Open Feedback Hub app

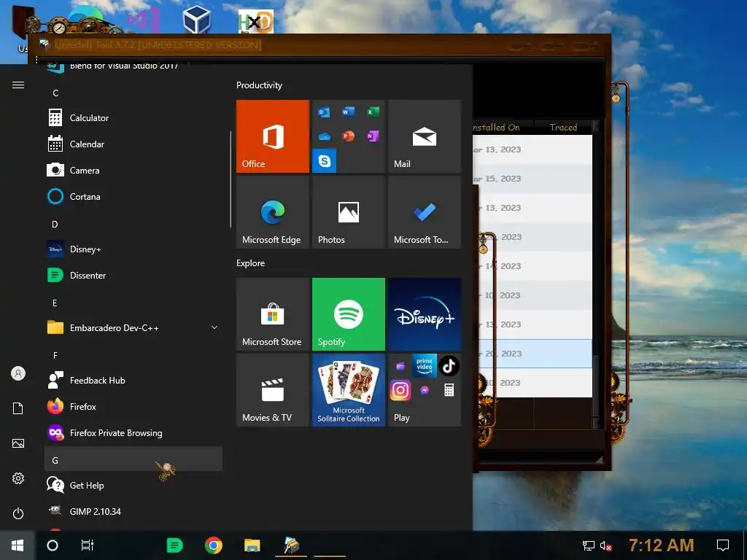click(x=133, y=380)
